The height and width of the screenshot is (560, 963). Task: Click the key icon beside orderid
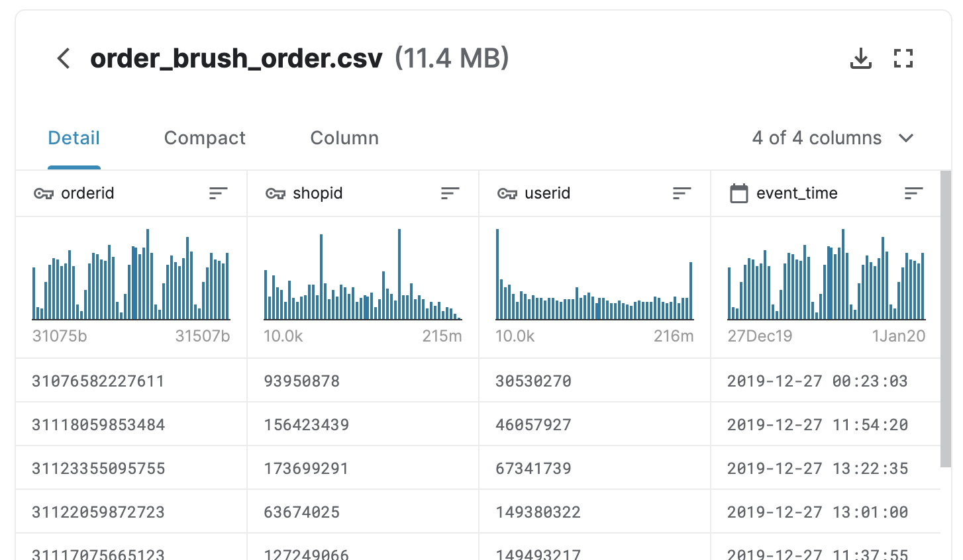[43, 193]
